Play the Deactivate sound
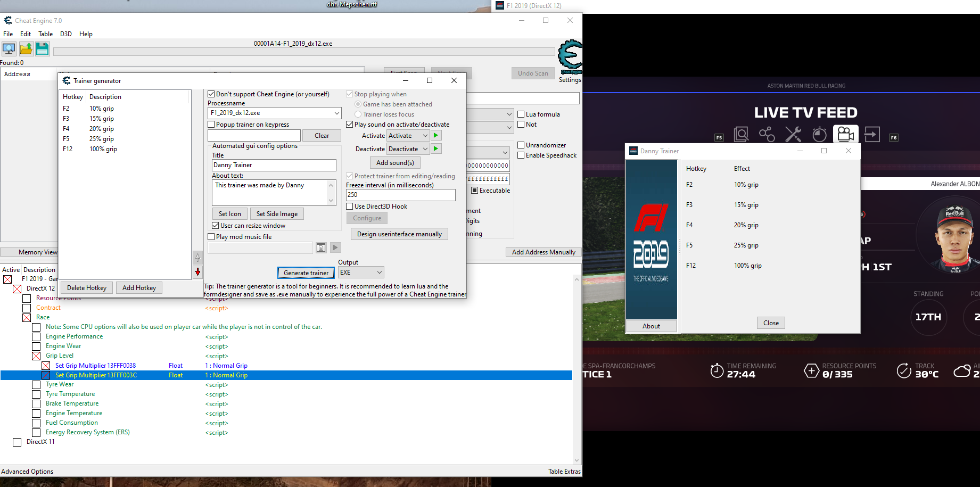This screenshot has height=487, width=980. pos(436,149)
